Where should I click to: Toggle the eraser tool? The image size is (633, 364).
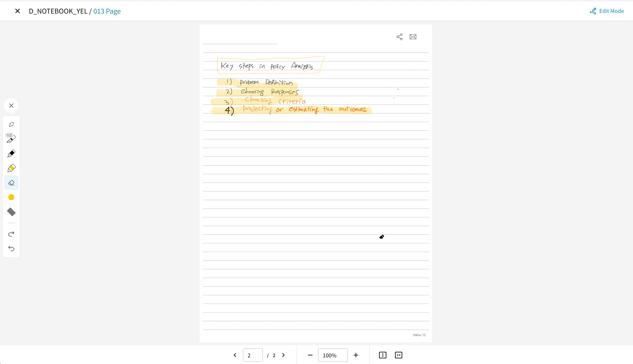pyautogui.click(x=11, y=183)
